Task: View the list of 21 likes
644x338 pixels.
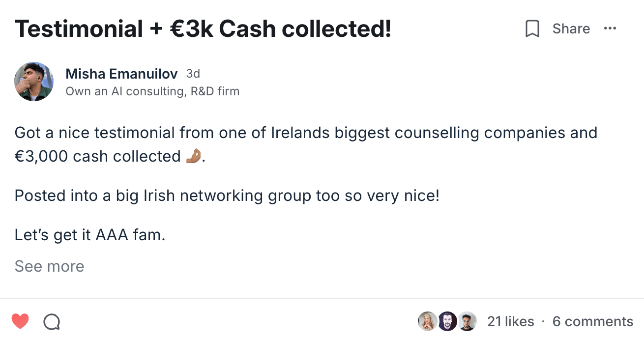Action: point(510,322)
